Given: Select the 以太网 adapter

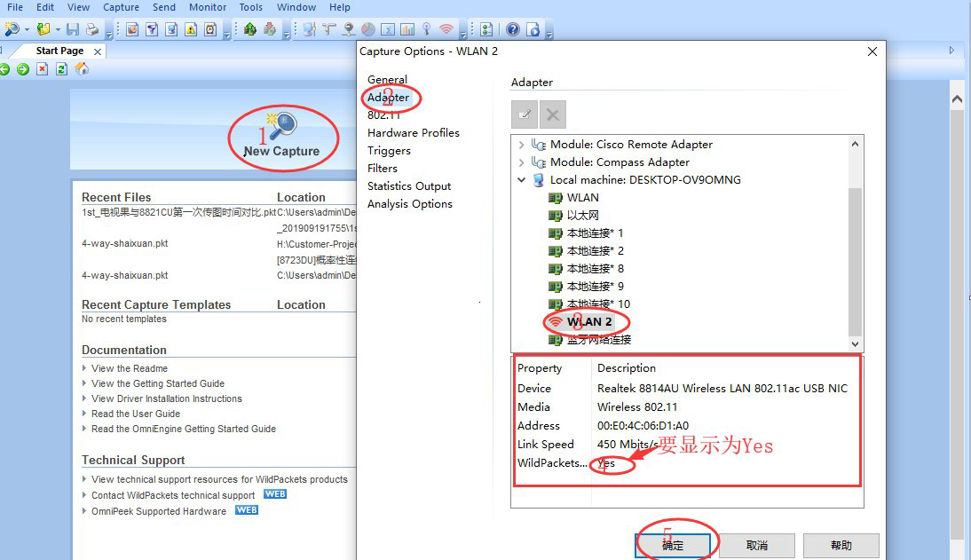Looking at the screenshot, I should [583, 216].
